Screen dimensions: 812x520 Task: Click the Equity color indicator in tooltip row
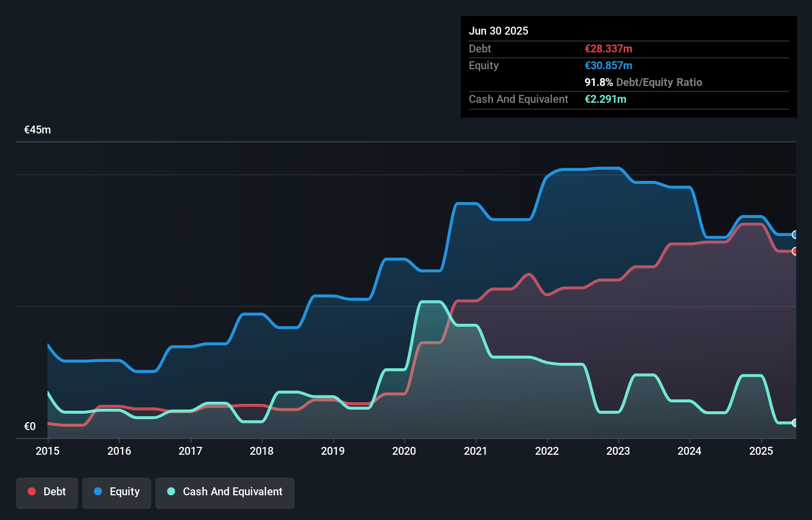608,65
